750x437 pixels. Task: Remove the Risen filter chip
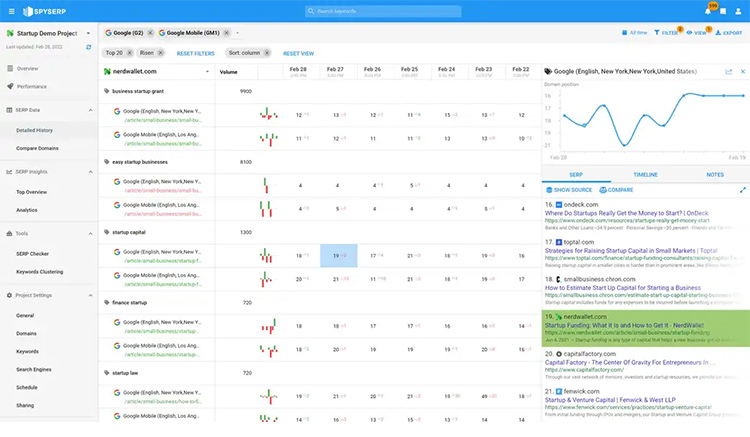coord(163,53)
